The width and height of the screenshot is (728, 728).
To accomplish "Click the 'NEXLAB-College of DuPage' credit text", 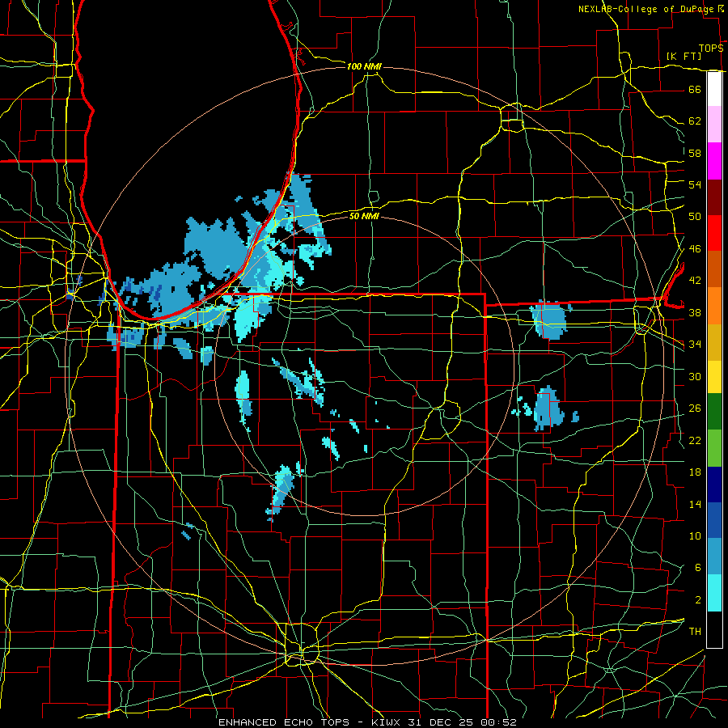I will point(646,9).
